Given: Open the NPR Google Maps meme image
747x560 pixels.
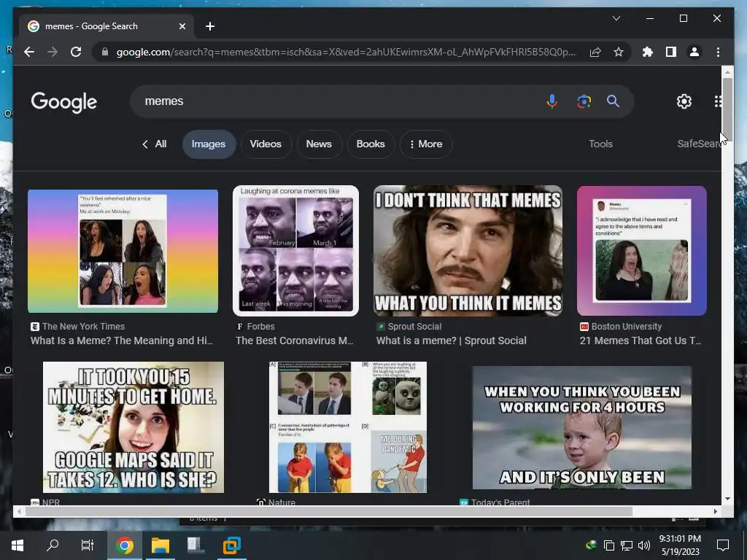Looking at the screenshot, I should 133,427.
